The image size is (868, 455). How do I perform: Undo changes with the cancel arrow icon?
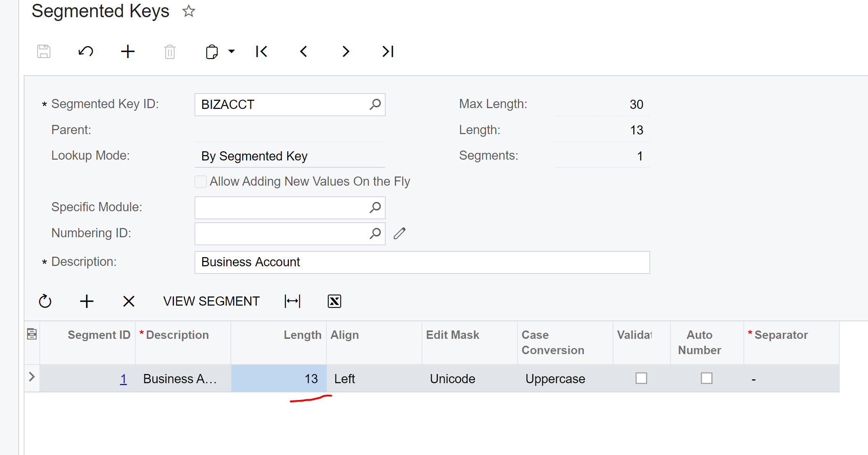click(86, 51)
